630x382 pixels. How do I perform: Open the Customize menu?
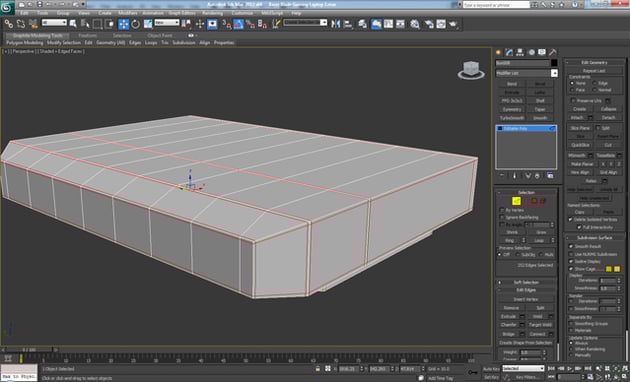pyautogui.click(x=243, y=13)
